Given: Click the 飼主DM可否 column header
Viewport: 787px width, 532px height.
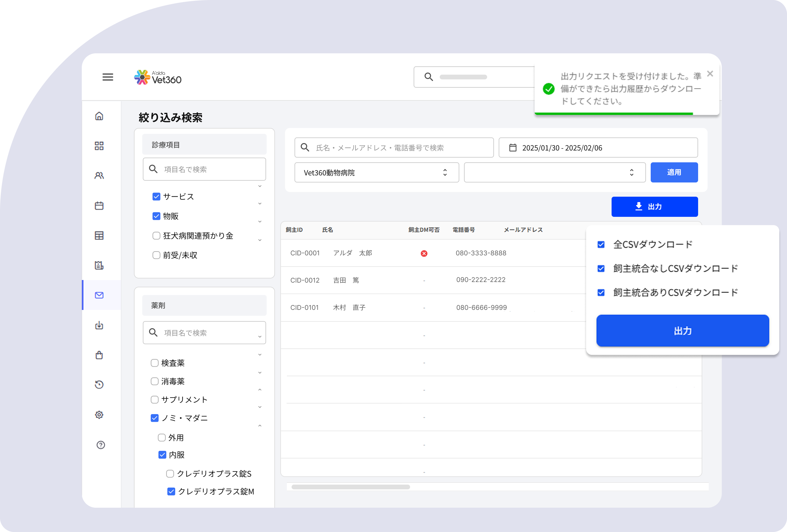Looking at the screenshot, I should (424, 230).
